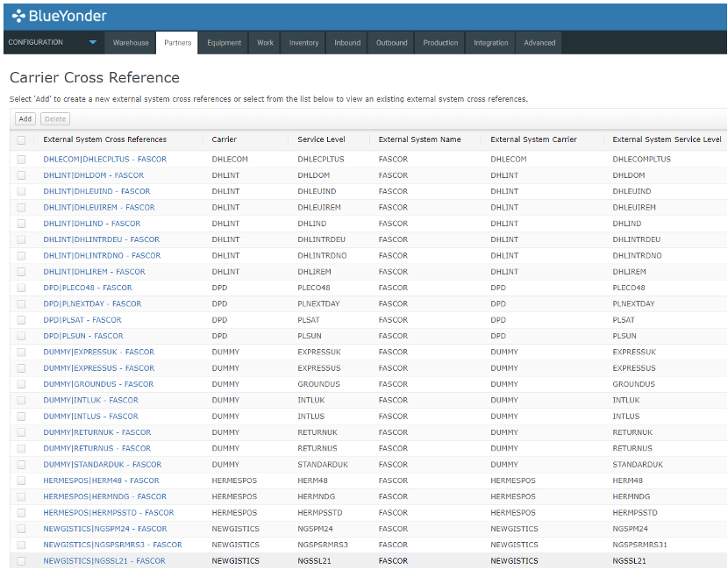Open the DHLINT|DHLDOM - FASCOR link
728x570 pixels.
pyautogui.click(x=93, y=175)
